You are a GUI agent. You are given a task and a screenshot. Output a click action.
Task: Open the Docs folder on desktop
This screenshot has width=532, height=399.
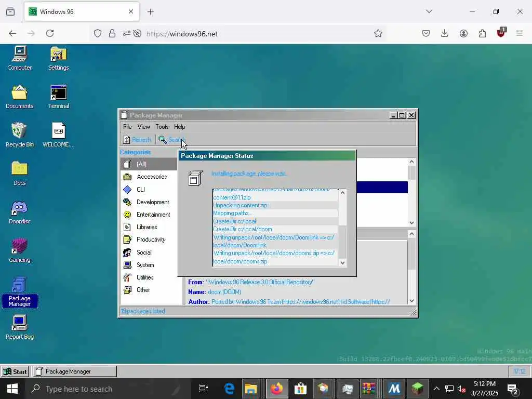pyautogui.click(x=20, y=174)
